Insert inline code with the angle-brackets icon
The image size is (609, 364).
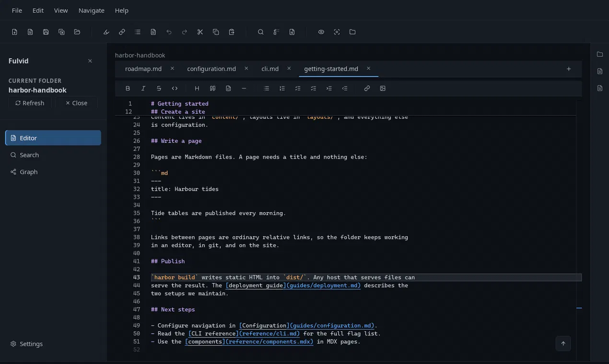(175, 89)
